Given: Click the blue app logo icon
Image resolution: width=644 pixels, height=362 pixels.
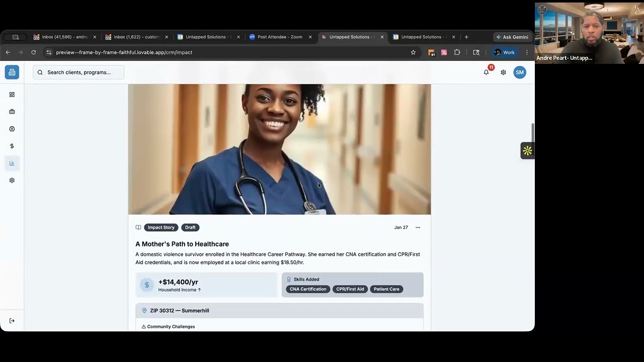Looking at the screenshot, I should pos(12,72).
